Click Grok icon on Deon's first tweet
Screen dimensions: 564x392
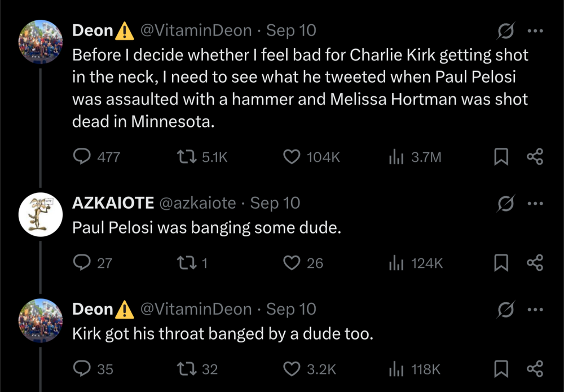506,32
